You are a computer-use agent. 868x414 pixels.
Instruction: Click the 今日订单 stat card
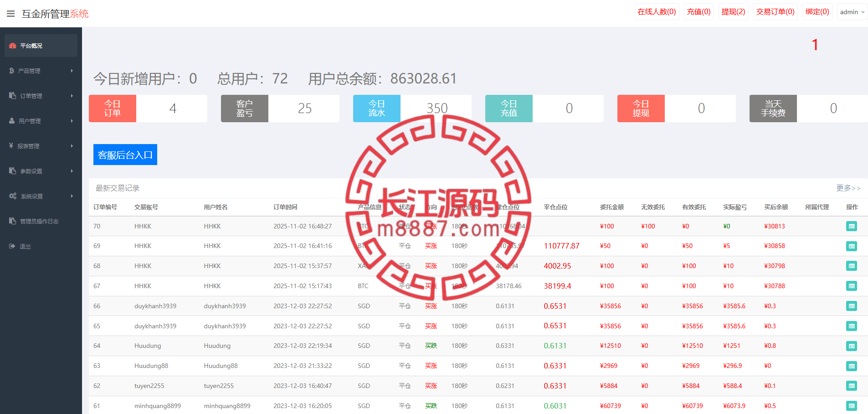[148, 109]
